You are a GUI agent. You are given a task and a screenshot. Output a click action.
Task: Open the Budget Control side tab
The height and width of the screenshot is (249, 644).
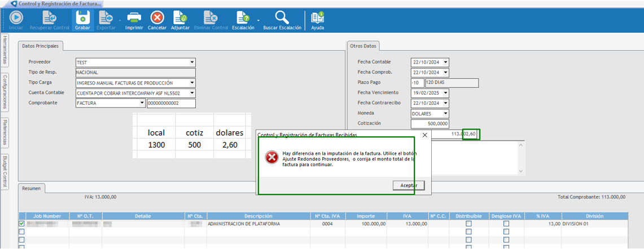[x=5, y=172]
